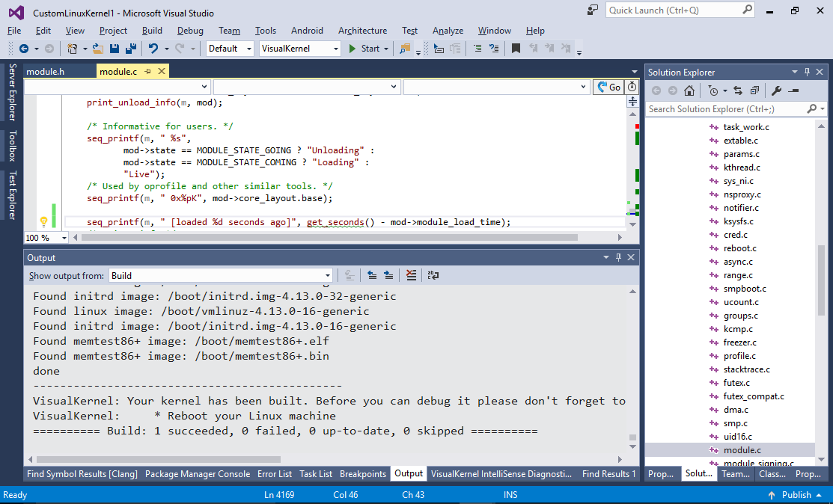Click the Solution Explorer Home icon
This screenshot has width=833, height=504.
tap(689, 90)
